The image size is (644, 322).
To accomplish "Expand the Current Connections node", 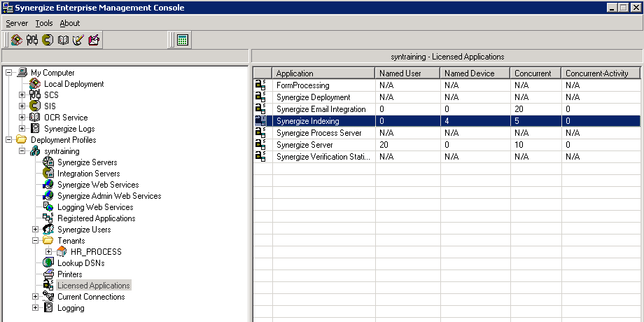I will click(x=35, y=296).
